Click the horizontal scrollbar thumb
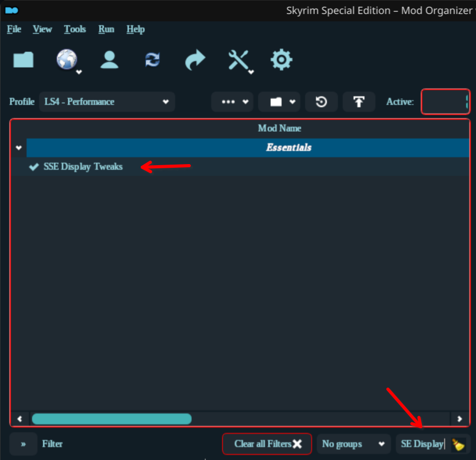Viewport: 476px width, 460px height. coord(112,419)
